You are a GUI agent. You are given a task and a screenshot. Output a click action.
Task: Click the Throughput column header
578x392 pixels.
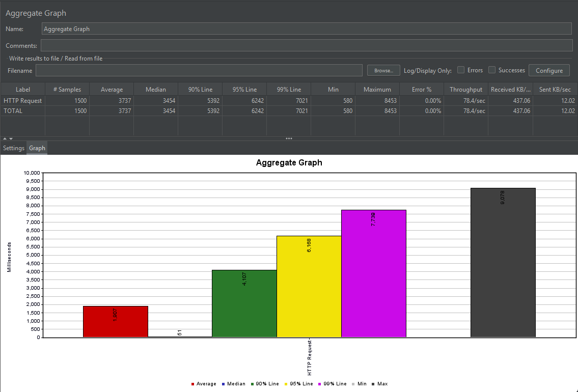[466, 90]
